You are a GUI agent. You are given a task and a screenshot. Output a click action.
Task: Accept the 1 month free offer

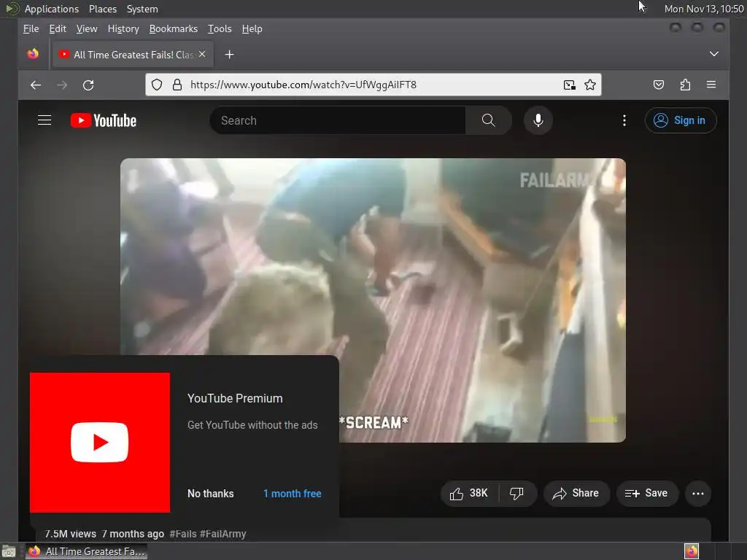(292, 494)
